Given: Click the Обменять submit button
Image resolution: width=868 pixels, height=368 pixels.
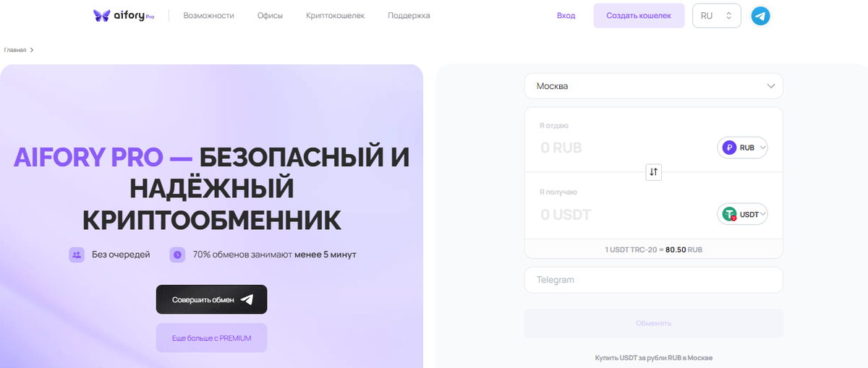Looking at the screenshot, I should tap(653, 323).
